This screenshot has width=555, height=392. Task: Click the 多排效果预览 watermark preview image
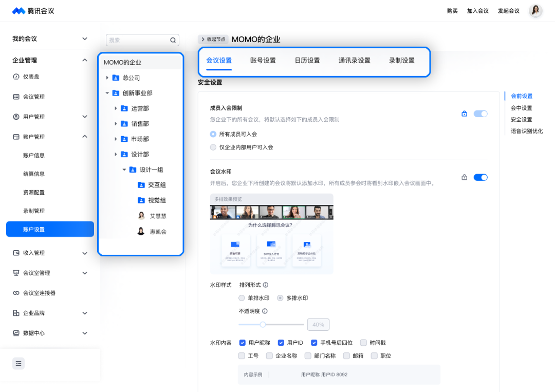click(x=271, y=234)
